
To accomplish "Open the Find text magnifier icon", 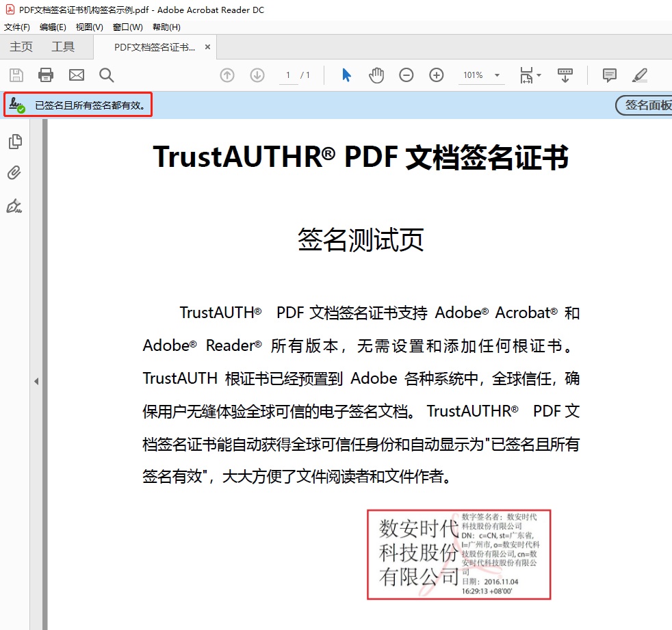I will pyautogui.click(x=106, y=75).
